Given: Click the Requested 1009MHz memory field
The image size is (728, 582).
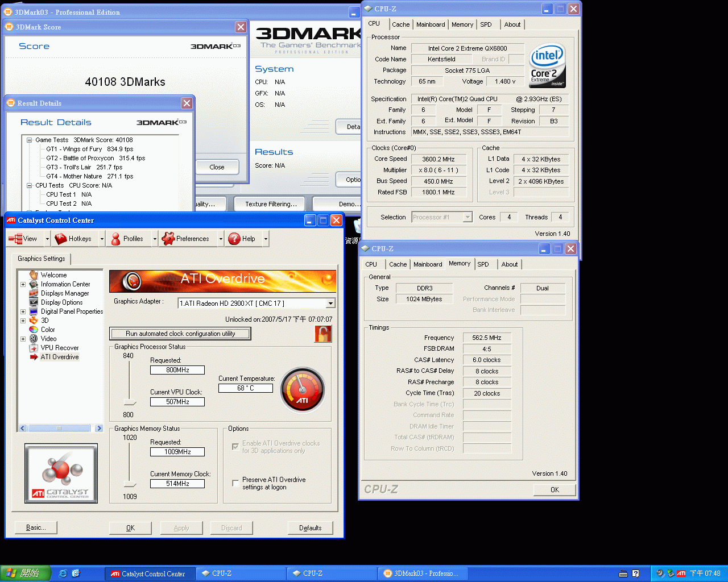Looking at the screenshot, I should pos(177,452).
